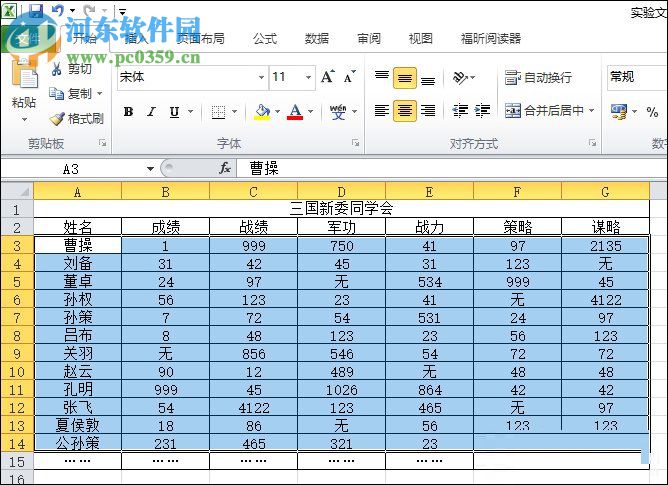668x485 pixels.
Task: Click the Paste clipboard icon
Action: click(24, 75)
